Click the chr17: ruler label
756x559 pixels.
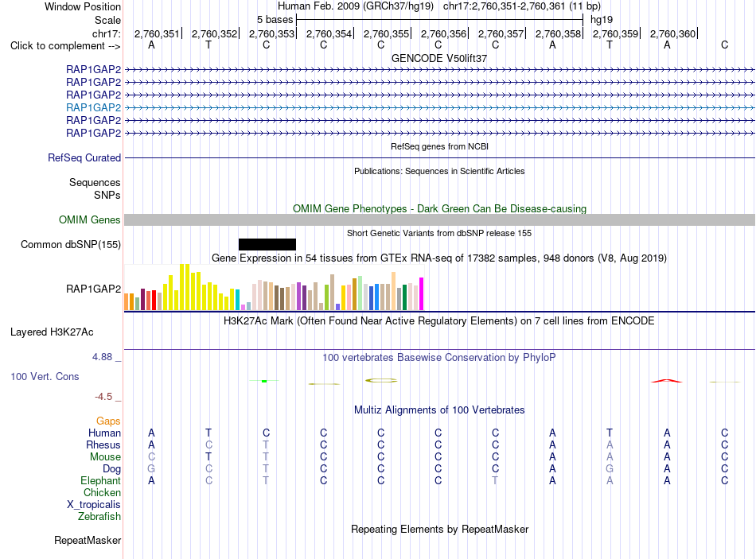pos(107,33)
